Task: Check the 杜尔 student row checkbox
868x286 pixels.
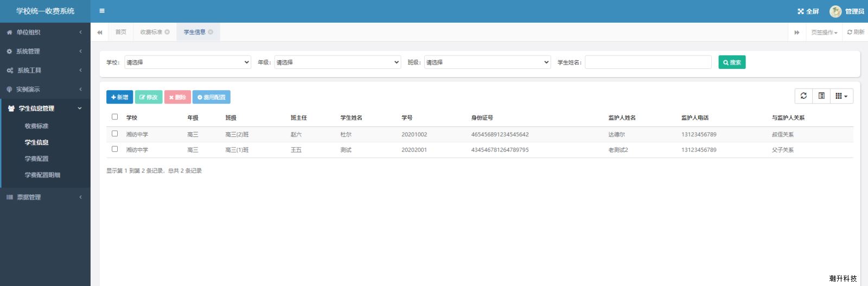Action: click(x=114, y=134)
